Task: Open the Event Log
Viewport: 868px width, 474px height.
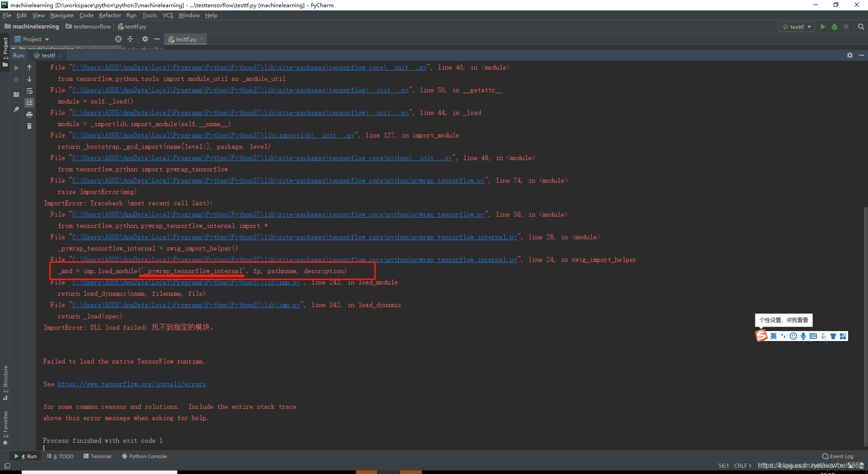Action: pos(838,456)
